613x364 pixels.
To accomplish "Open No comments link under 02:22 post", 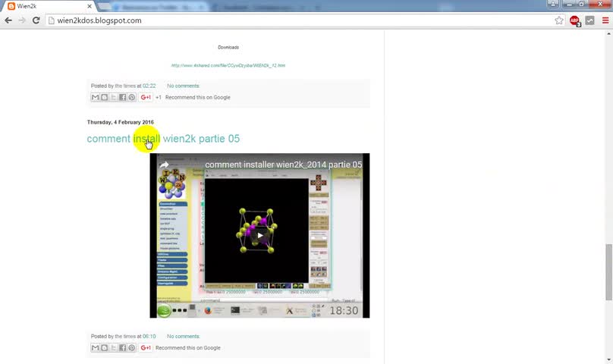I will point(184,86).
